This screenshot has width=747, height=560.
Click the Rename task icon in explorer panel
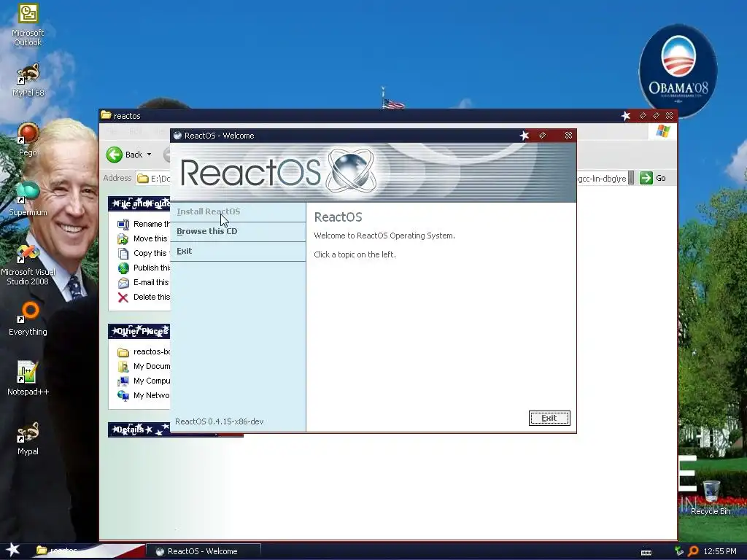coord(123,224)
